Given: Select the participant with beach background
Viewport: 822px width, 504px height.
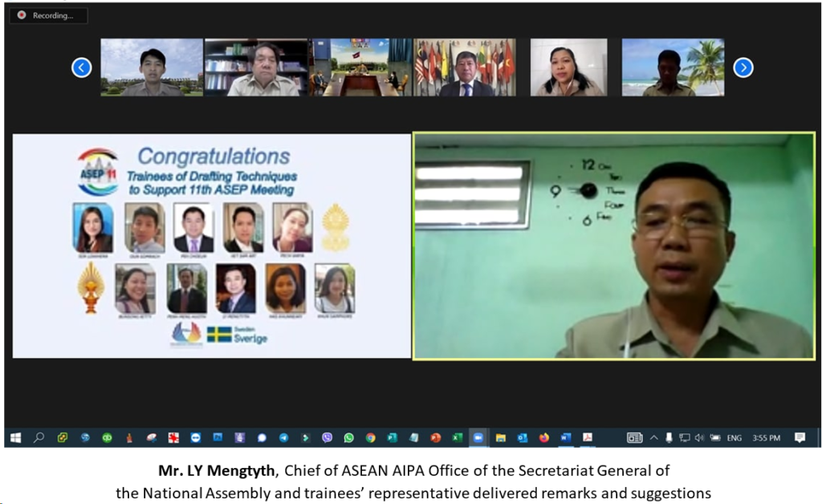Looking at the screenshot, I should coord(673,67).
